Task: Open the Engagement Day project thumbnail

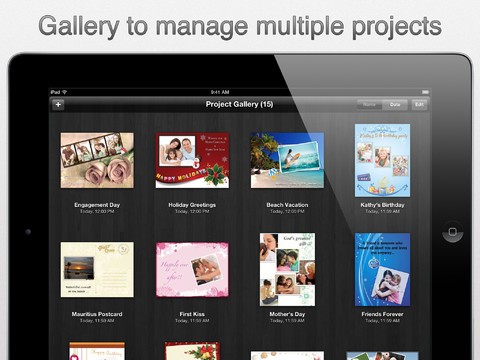Action: pyautogui.click(x=97, y=160)
